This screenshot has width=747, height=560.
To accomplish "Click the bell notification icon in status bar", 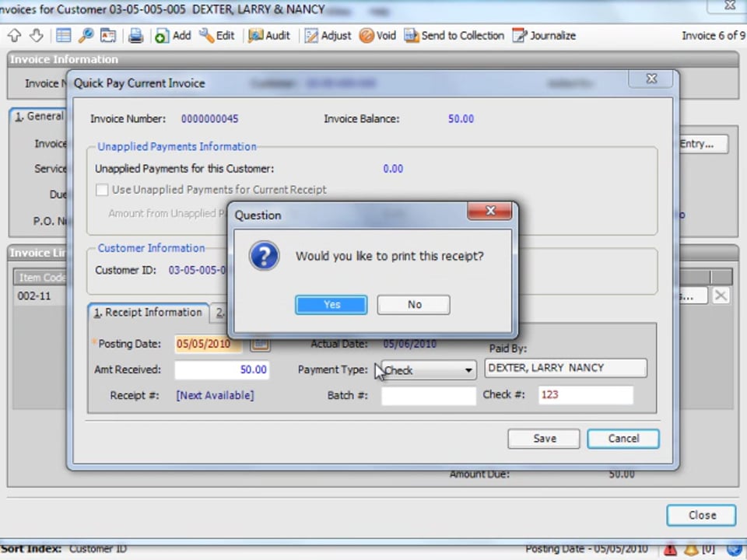I will (691, 550).
